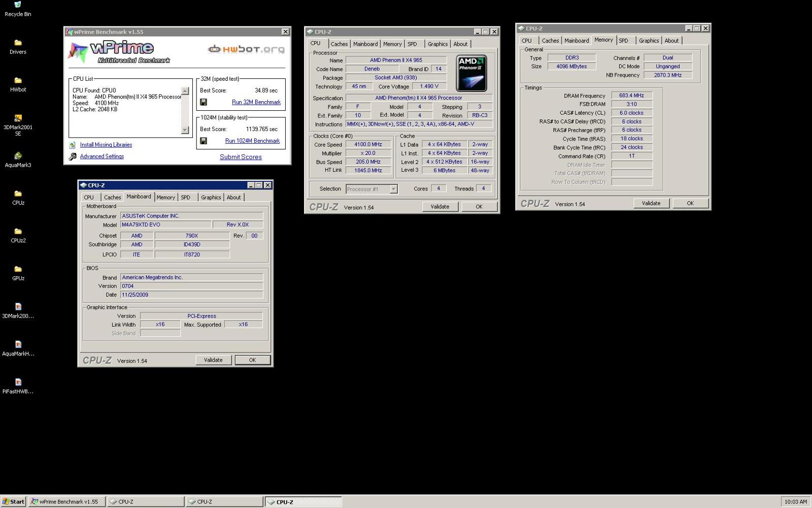The height and width of the screenshot is (508, 812).
Task: Click the save disk icon for 32M score
Action: (204, 102)
